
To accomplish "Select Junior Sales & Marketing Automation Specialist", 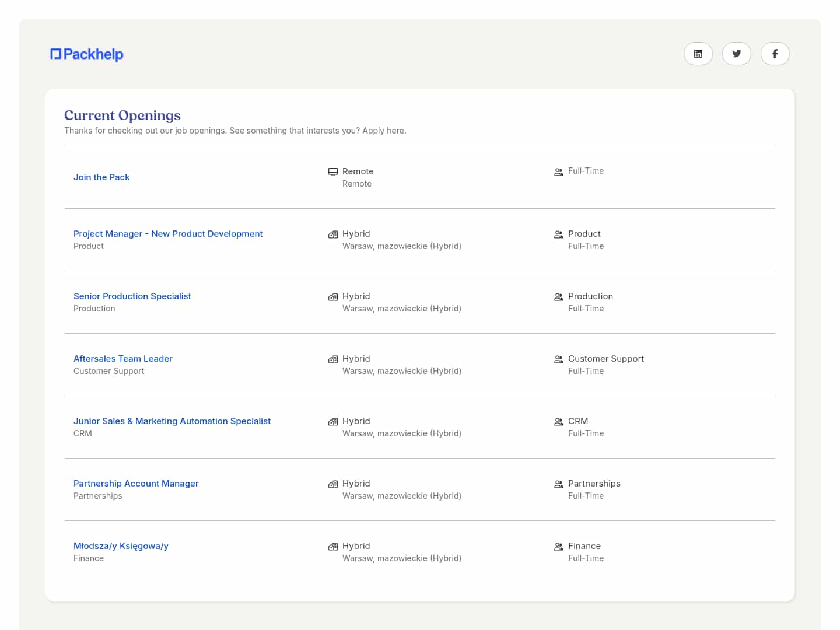I will point(172,421).
